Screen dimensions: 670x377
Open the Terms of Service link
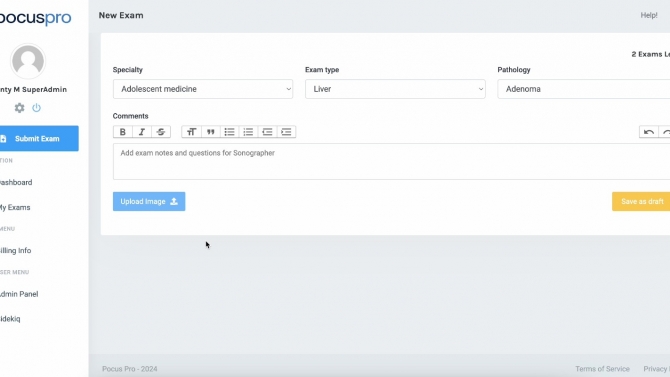[x=602, y=369]
